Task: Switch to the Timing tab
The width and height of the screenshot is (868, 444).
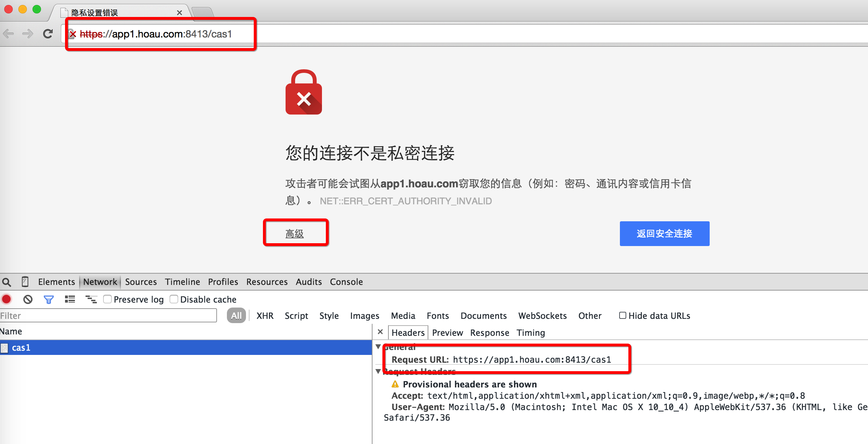Action: coord(530,333)
